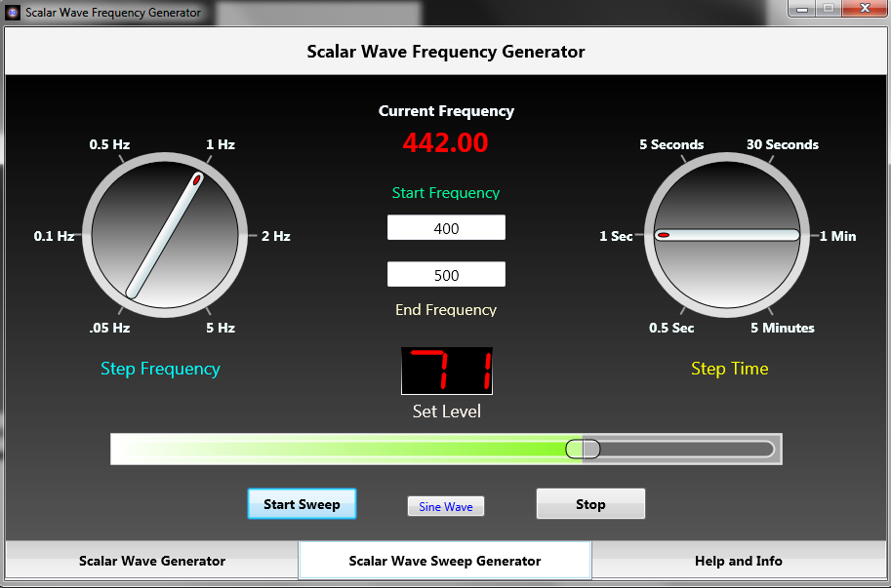Viewport: 891px width, 588px height.
Task: Click the End Frequency input showing 500
Action: tap(446, 274)
